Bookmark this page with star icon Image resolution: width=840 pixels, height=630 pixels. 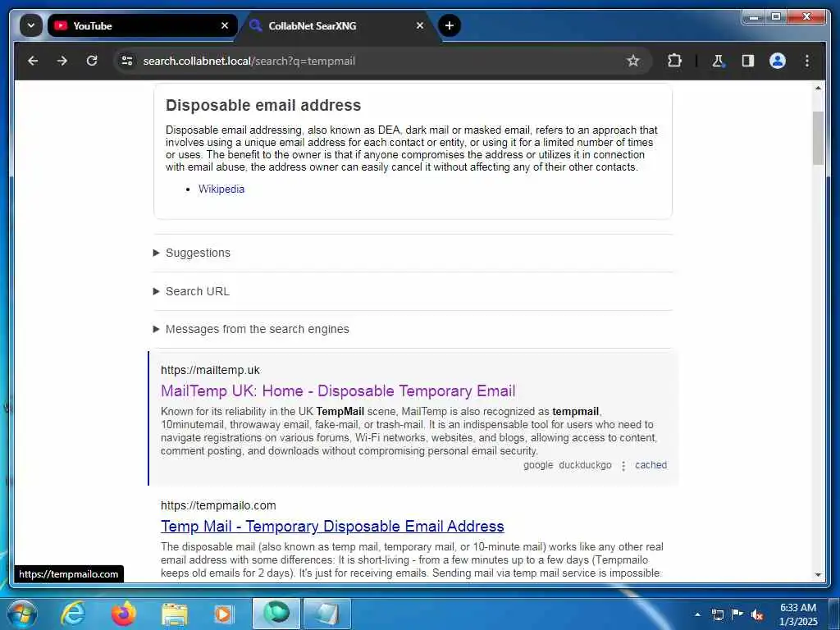point(633,61)
